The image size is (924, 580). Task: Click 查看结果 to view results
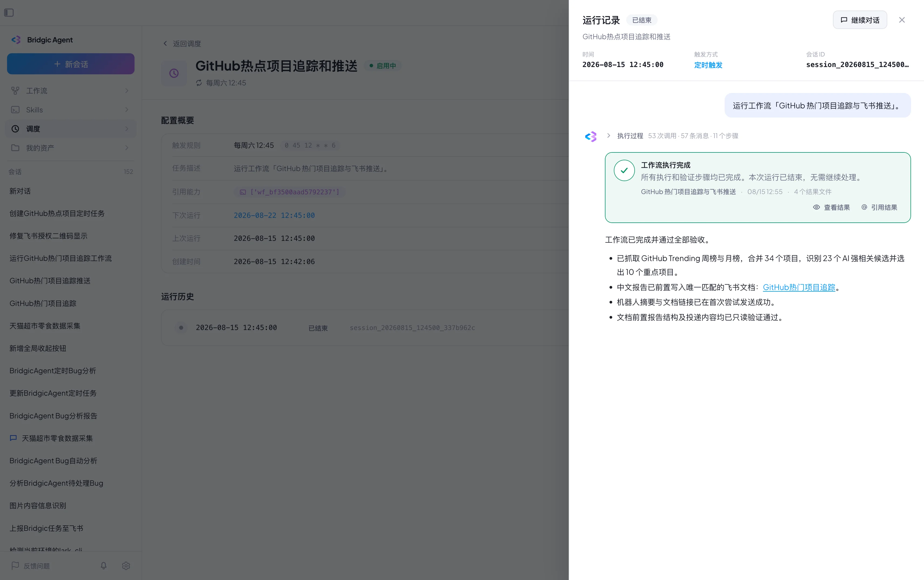[x=831, y=208]
